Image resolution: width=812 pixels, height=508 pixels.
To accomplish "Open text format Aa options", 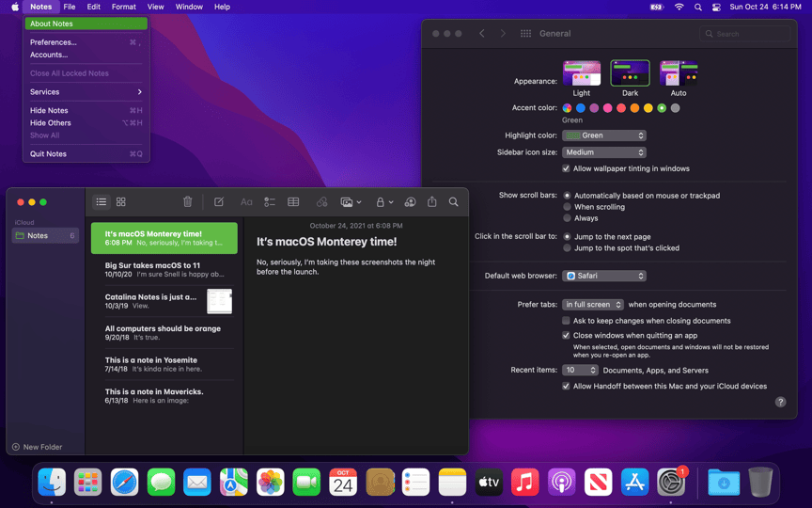I will click(246, 201).
